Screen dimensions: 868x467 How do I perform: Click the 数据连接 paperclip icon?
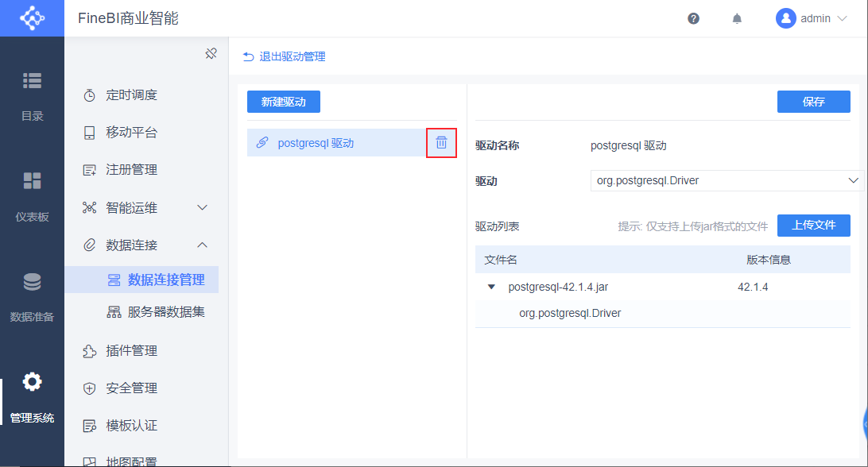(89, 245)
